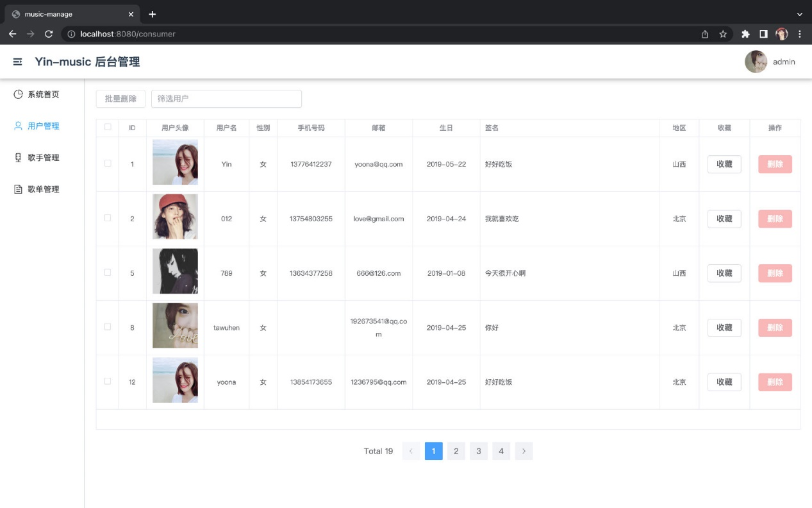Switch to page 3 of user list
This screenshot has width=812, height=508.
pyautogui.click(x=478, y=451)
